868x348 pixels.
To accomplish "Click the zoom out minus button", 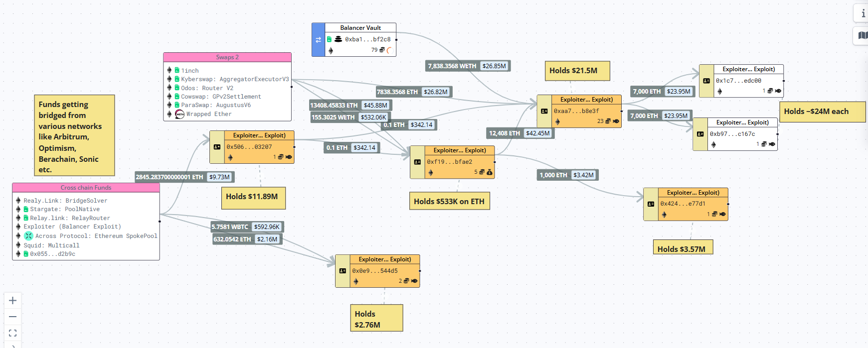I will (x=13, y=317).
